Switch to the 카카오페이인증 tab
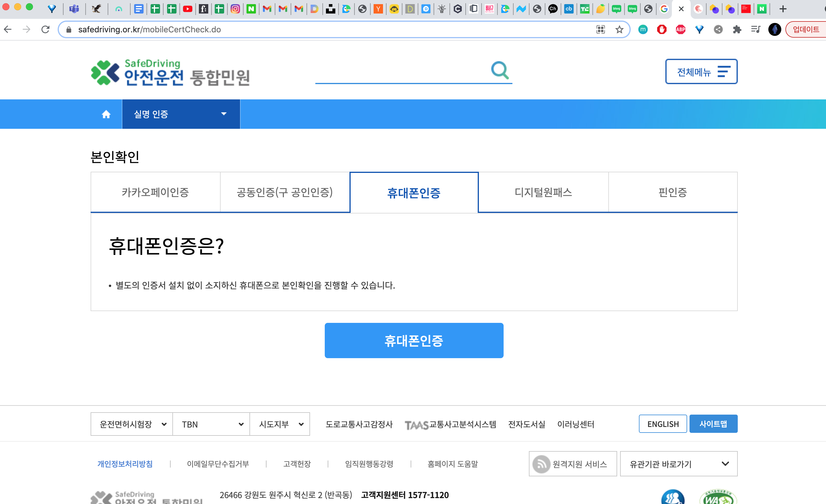The width and height of the screenshot is (826, 504). [155, 192]
